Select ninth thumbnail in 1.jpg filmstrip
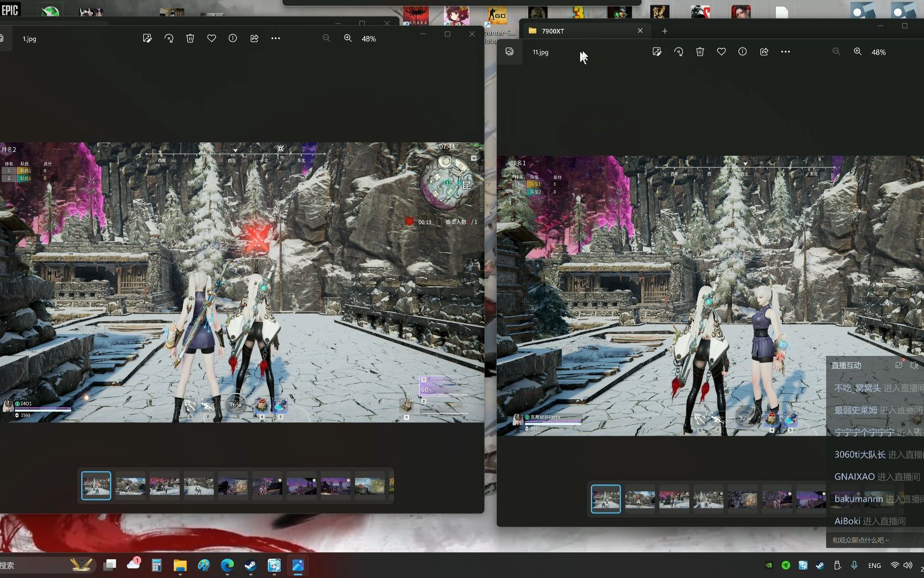The height and width of the screenshot is (578, 924). [x=370, y=486]
